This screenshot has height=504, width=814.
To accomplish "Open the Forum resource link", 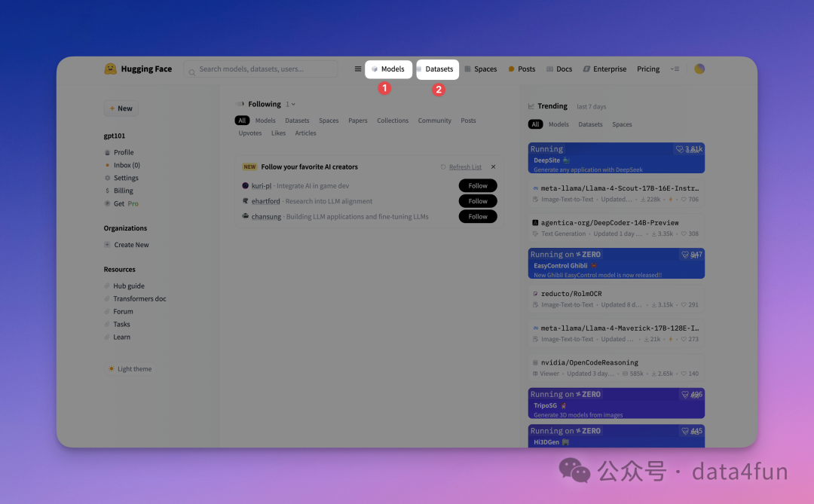I will click(123, 311).
